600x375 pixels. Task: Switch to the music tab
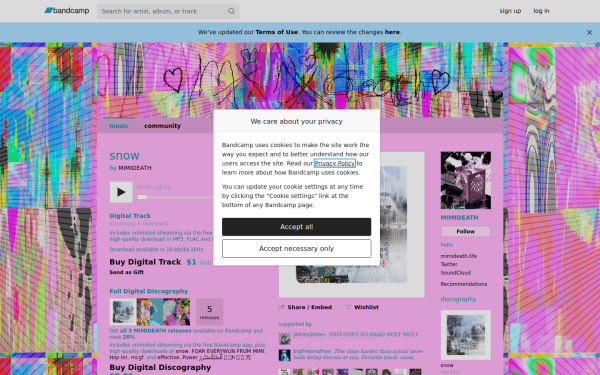[x=119, y=126]
